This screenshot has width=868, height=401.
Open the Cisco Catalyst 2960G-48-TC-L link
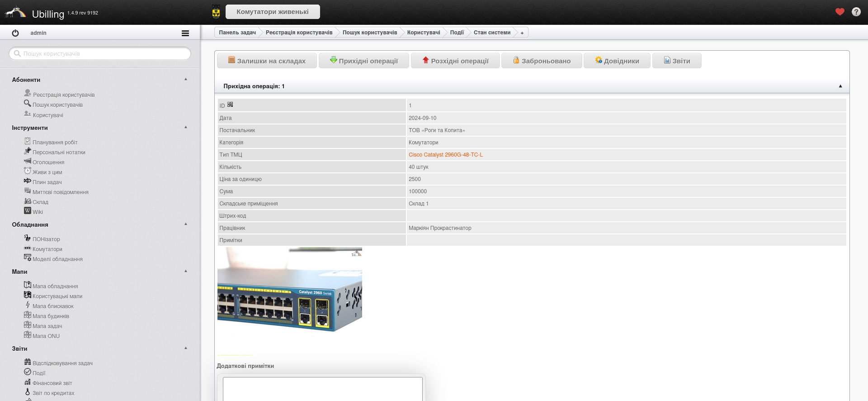pos(445,155)
